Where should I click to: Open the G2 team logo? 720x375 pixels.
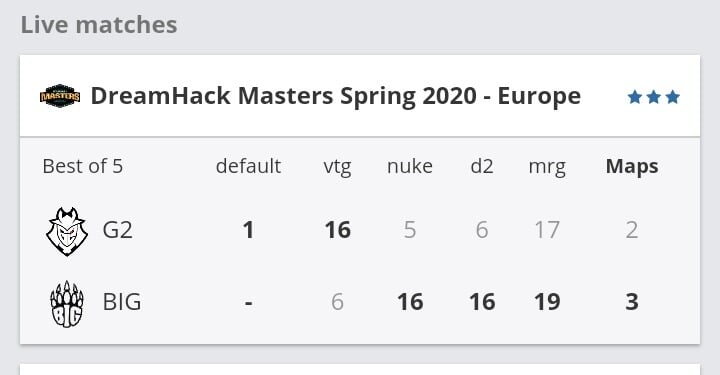tap(67, 231)
